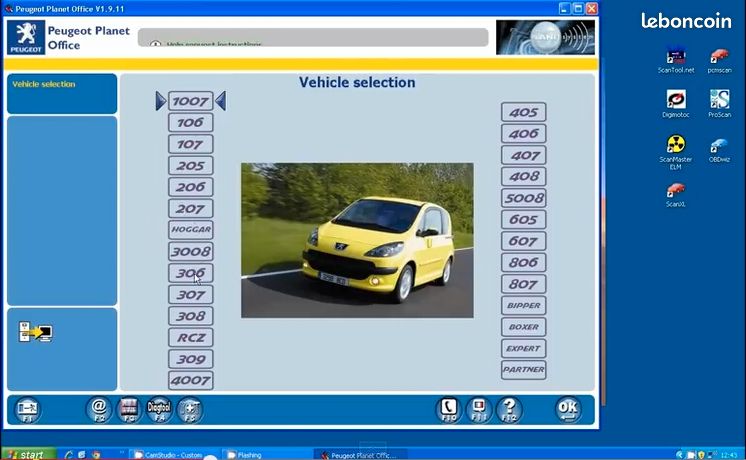Select the 407 vehicle
Viewport: 746px width, 460px height.
524,155
